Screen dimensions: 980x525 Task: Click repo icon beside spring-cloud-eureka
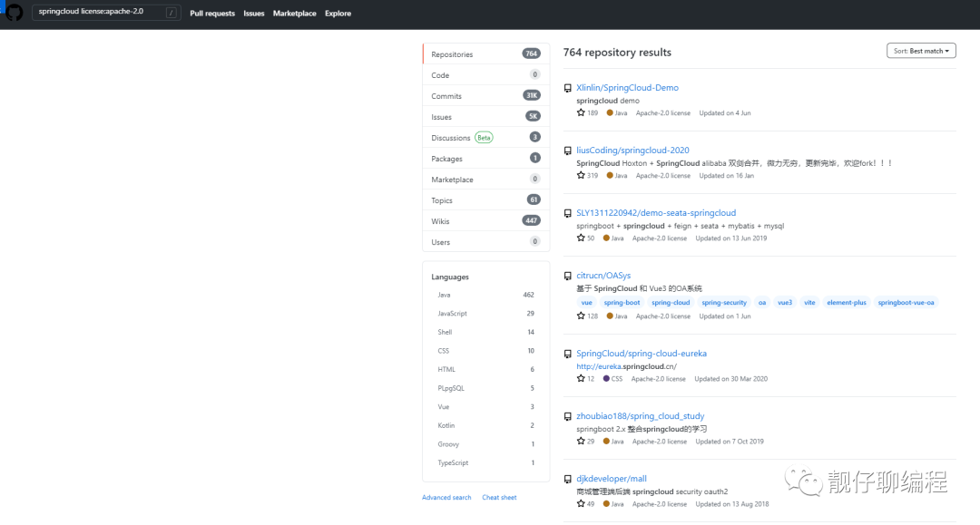567,354
